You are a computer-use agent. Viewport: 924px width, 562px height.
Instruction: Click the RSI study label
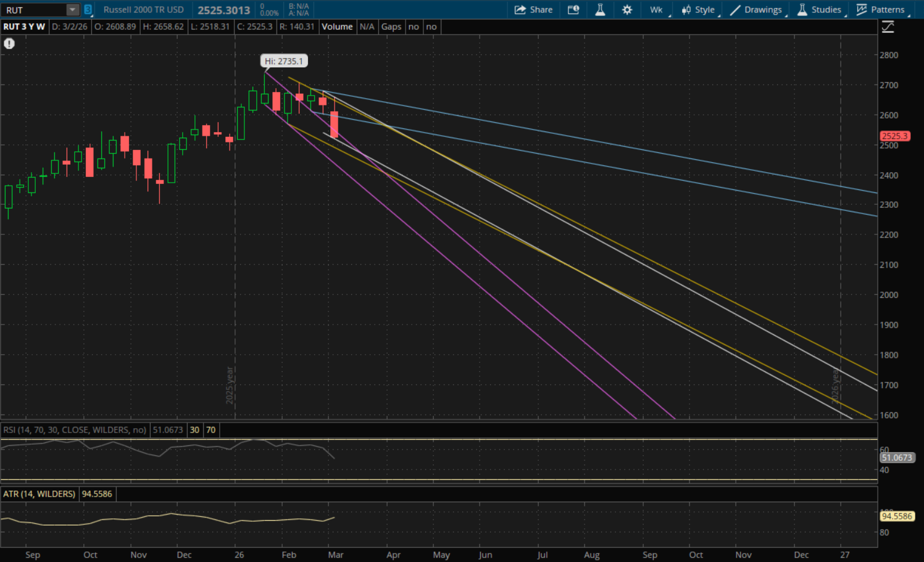[x=74, y=430]
